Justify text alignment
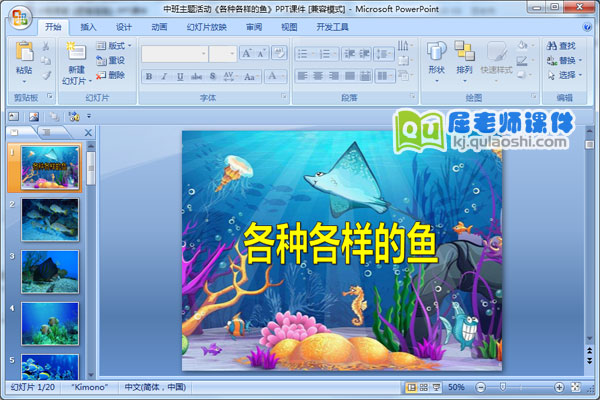Screen dimensions: 600x400 (x=349, y=76)
